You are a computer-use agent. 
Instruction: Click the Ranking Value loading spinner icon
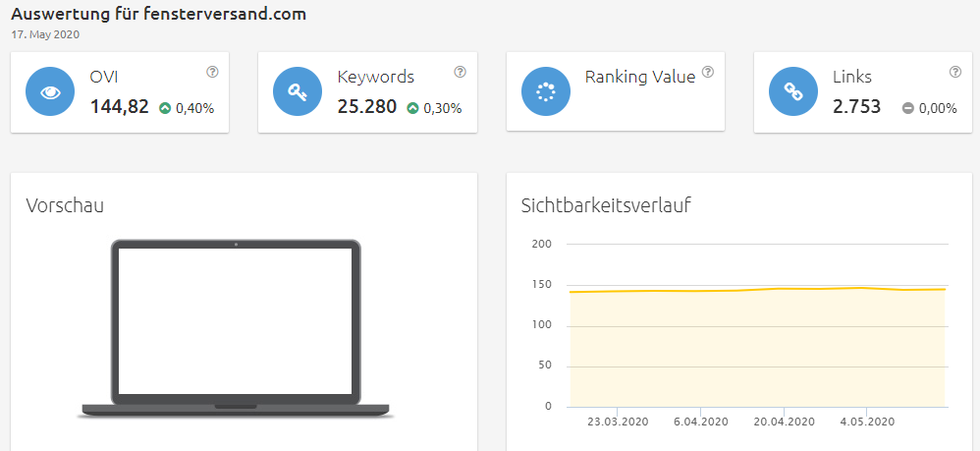546,91
